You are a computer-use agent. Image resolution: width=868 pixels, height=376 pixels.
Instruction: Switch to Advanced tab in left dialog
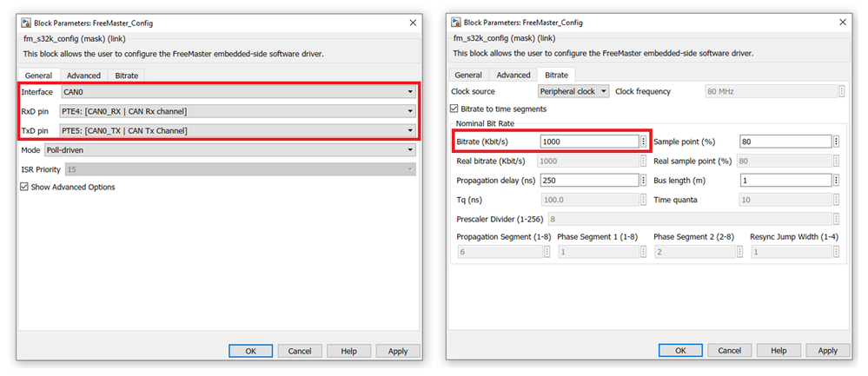(x=83, y=76)
